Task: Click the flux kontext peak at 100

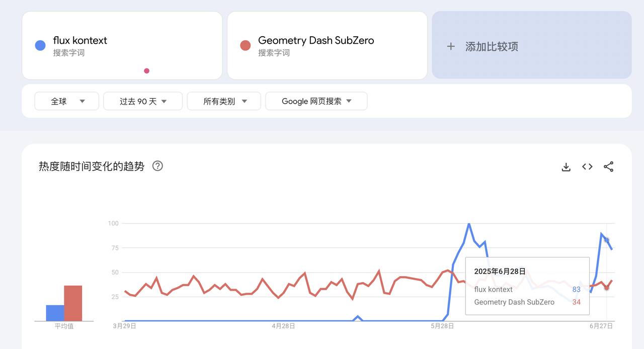Action: (x=469, y=224)
